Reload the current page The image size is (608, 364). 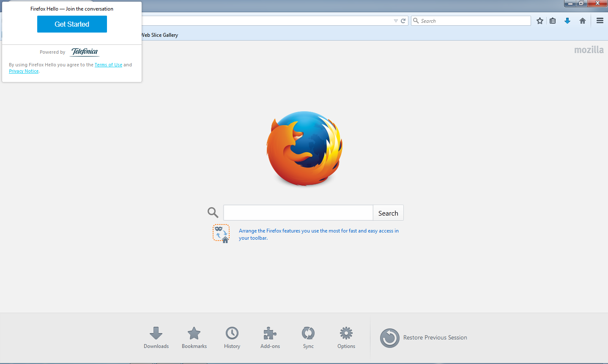coord(403,21)
